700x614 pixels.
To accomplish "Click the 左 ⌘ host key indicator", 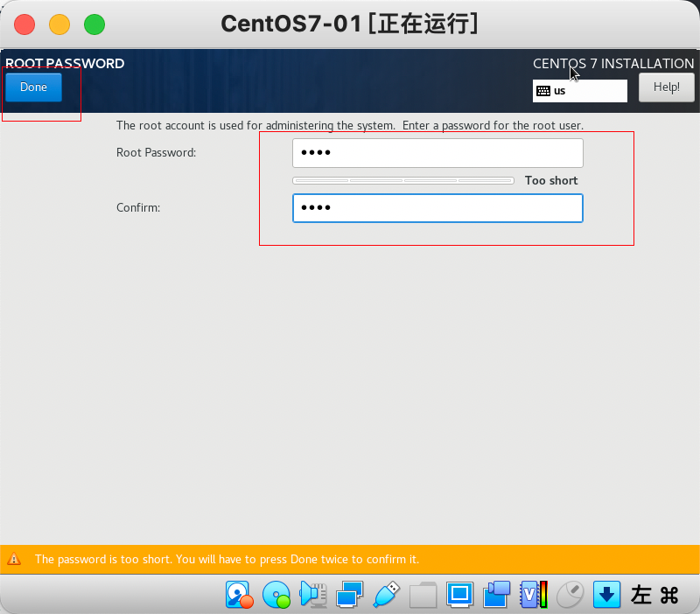I will (654, 595).
